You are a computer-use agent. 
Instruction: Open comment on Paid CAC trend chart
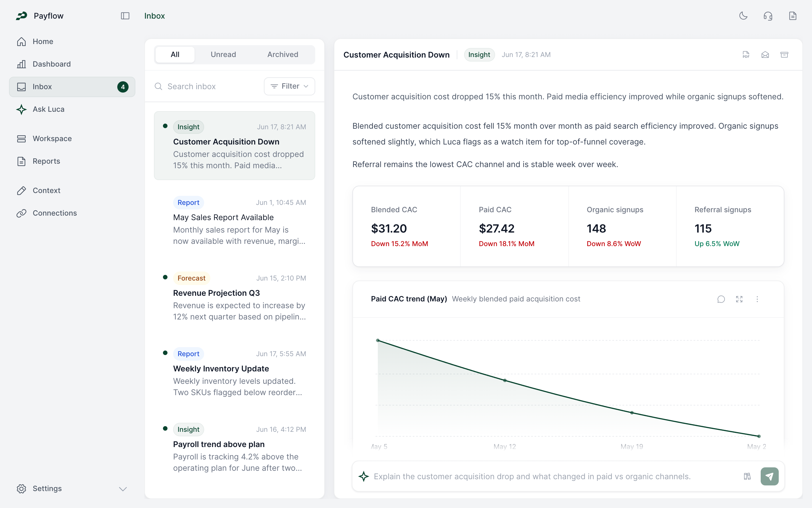coord(721,299)
